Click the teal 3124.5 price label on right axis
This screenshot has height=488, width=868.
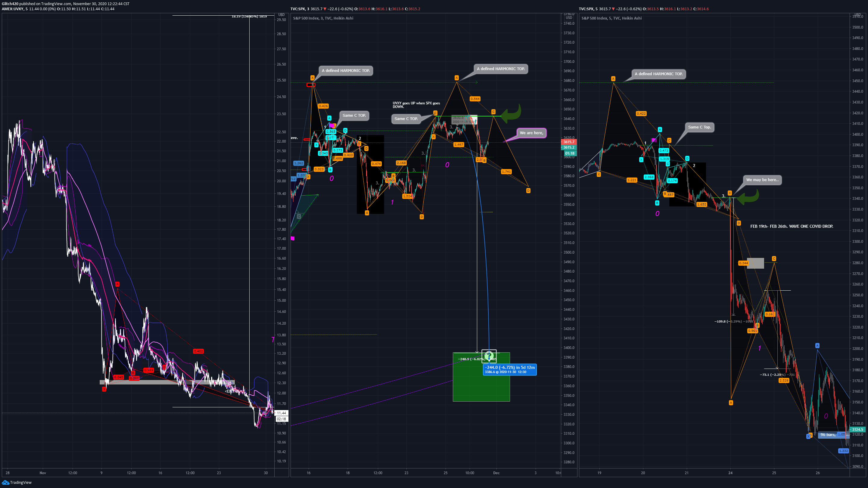pyautogui.click(x=857, y=429)
